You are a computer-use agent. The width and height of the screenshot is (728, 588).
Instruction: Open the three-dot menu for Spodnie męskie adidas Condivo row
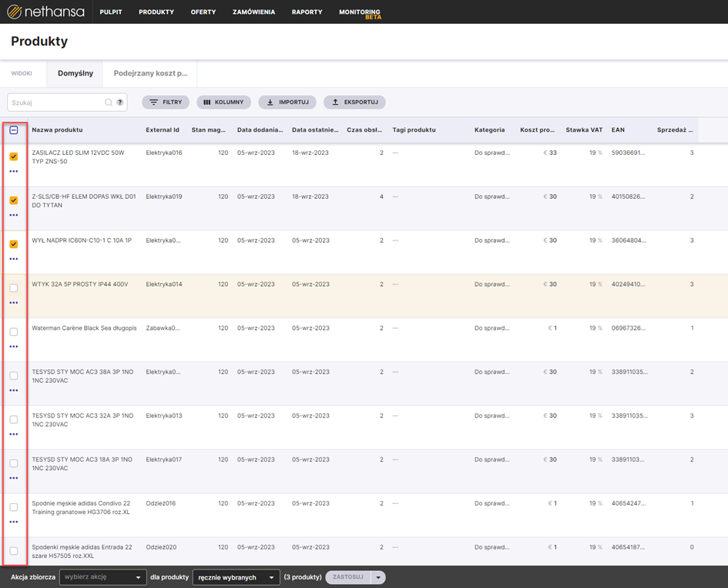tap(14, 522)
